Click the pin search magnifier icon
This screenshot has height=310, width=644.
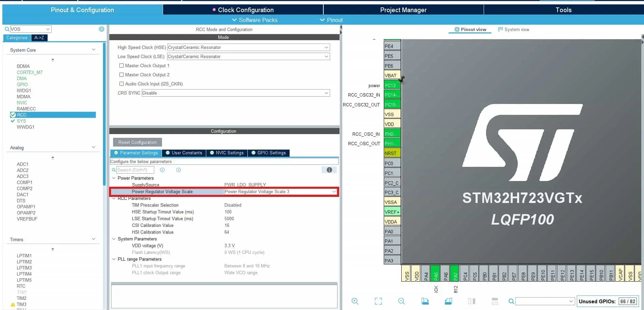(511, 301)
